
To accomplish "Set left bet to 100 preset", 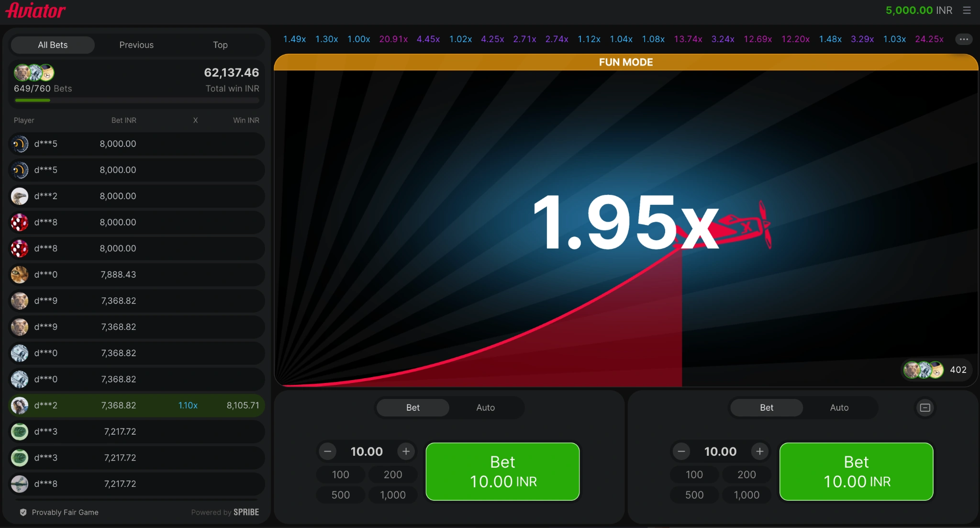I will 341,474.
